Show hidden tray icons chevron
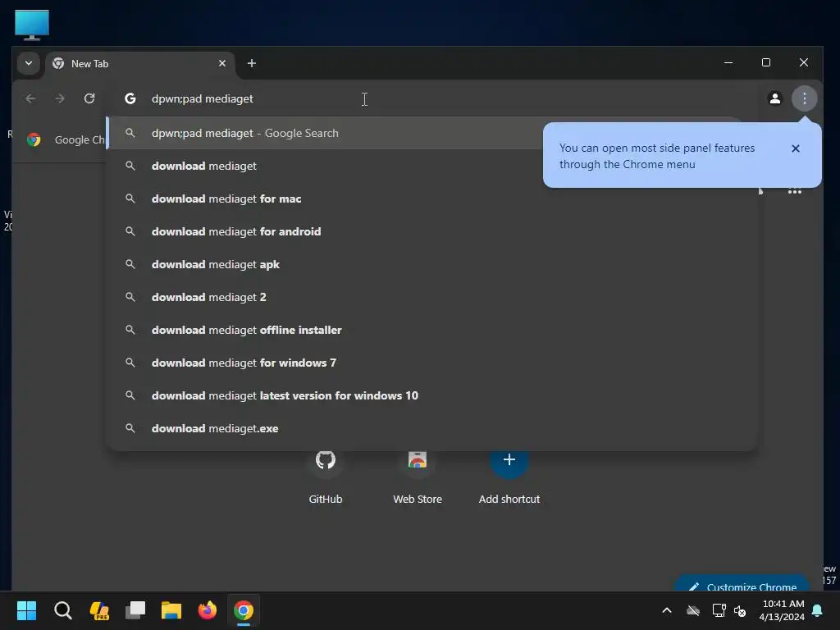Screen dimensions: 840x630 pos(667,610)
